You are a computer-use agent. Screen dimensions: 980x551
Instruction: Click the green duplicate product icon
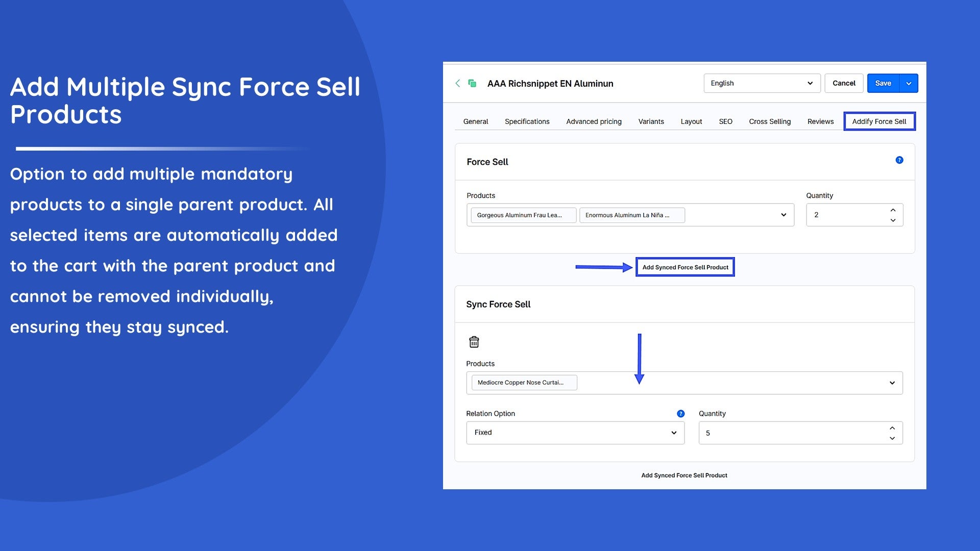472,83
